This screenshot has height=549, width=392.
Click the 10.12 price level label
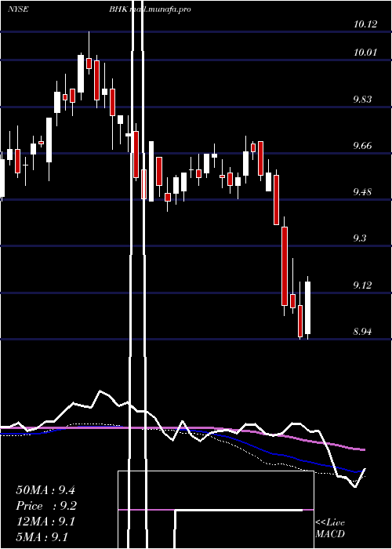pyautogui.click(x=365, y=24)
